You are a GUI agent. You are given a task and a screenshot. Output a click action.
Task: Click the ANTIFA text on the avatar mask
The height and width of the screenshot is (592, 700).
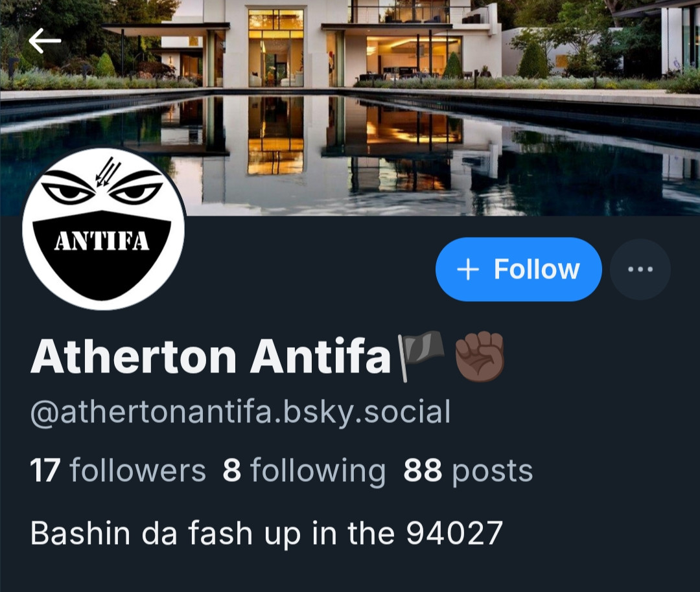pos(102,242)
